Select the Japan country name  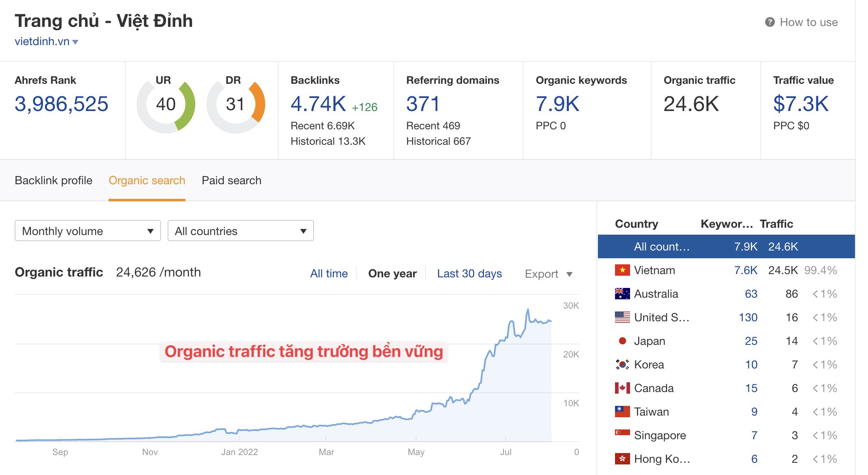click(650, 341)
